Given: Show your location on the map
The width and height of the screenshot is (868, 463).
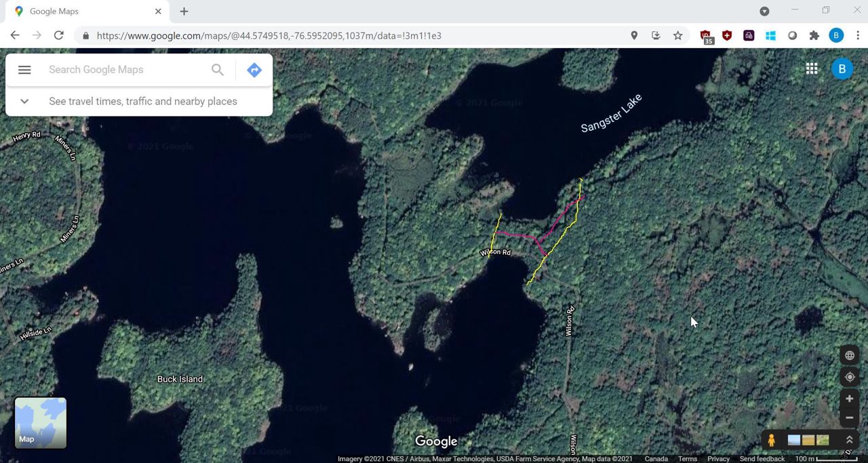Looking at the screenshot, I should coord(849,377).
